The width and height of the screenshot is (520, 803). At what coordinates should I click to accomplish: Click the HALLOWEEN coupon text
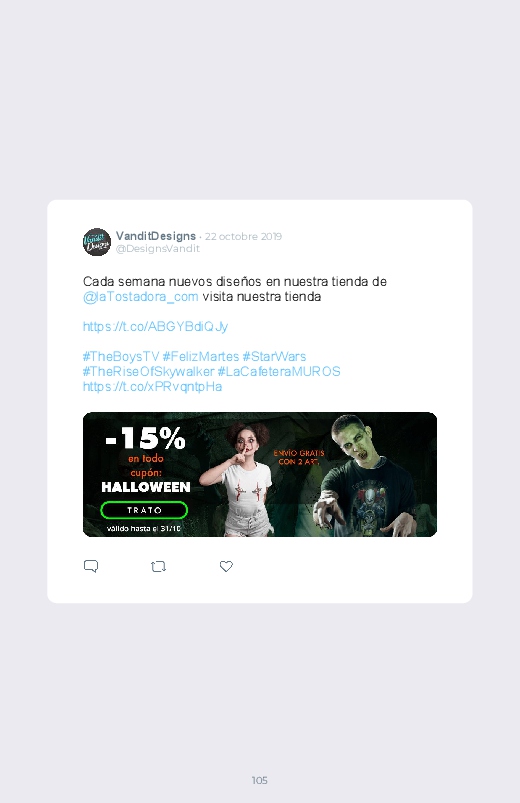[145, 487]
